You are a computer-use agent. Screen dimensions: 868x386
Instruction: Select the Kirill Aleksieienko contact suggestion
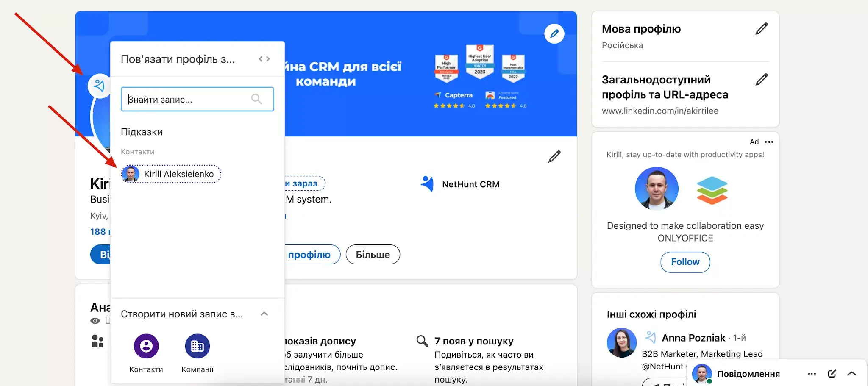[171, 174]
